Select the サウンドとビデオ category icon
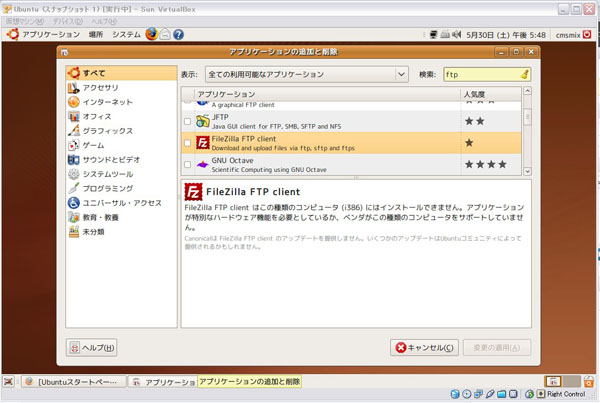This screenshot has width=600, height=403. [x=73, y=160]
